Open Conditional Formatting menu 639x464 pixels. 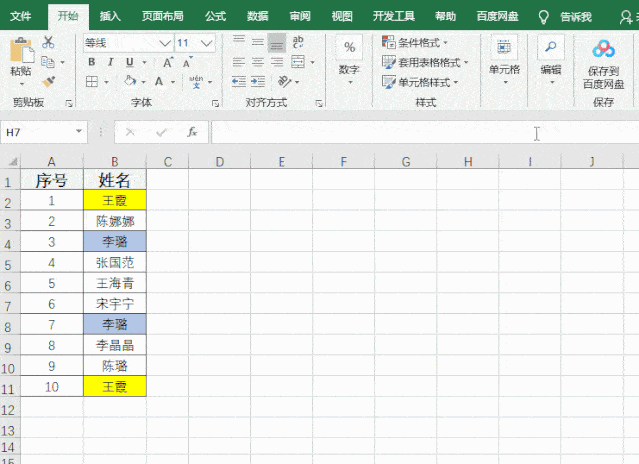pos(414,42)
